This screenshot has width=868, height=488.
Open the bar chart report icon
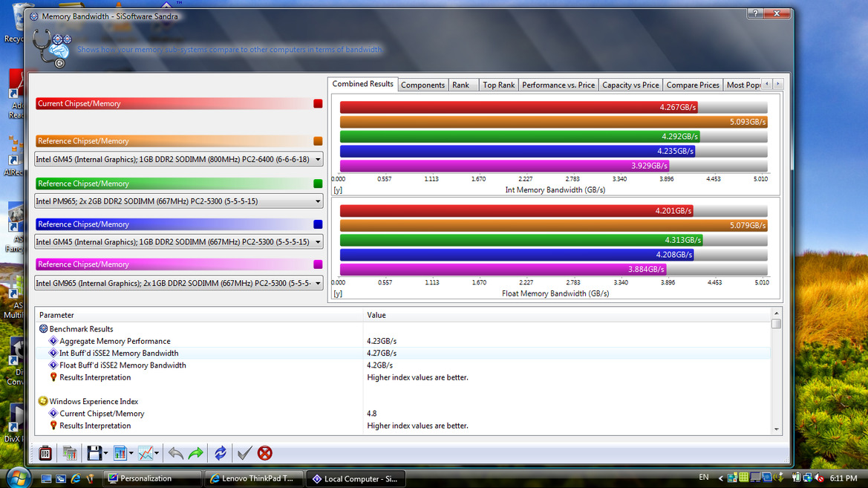[120, 453]
